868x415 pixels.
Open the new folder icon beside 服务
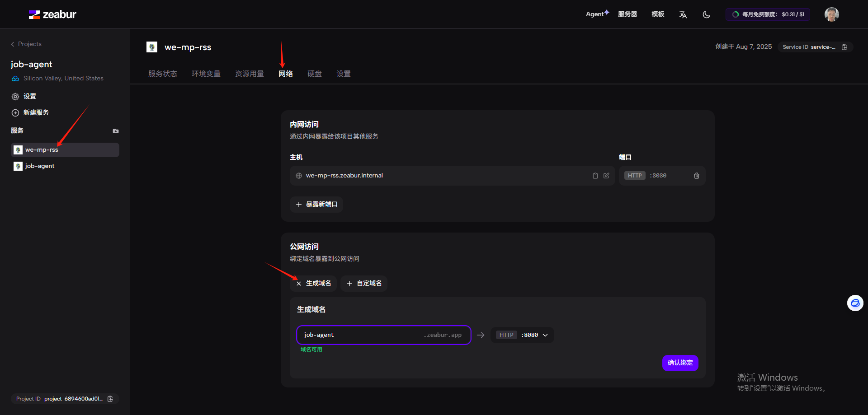click(x=116, y=131)
